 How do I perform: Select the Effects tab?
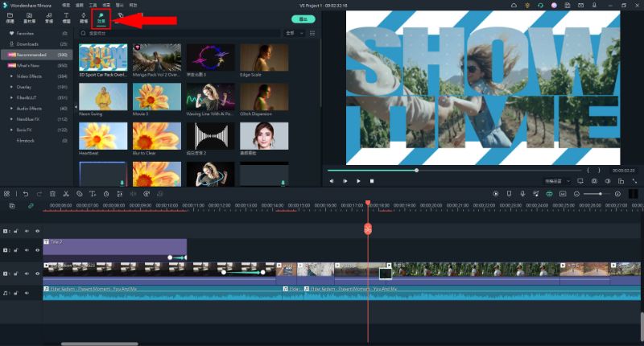tap(101, 18)
